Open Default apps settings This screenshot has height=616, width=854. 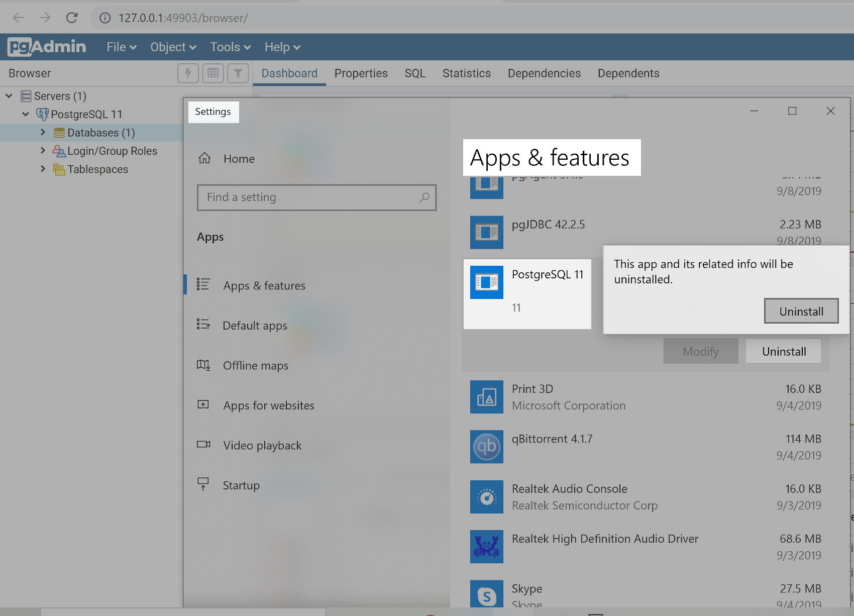[255, 325]
